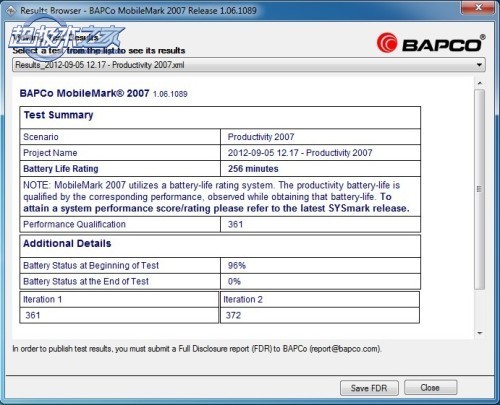This screenshot has height=405, width=500.
Task: Click the vertical scrollbar thumb
Action: click(x=480, y=189)
